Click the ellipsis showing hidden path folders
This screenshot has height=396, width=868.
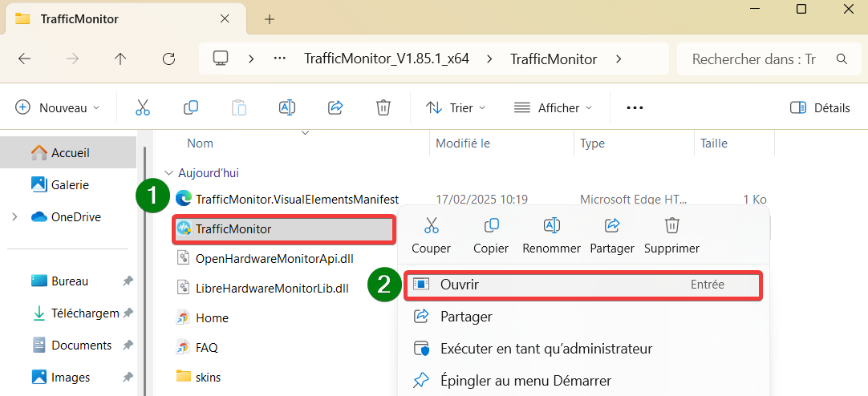coord(280,59)
